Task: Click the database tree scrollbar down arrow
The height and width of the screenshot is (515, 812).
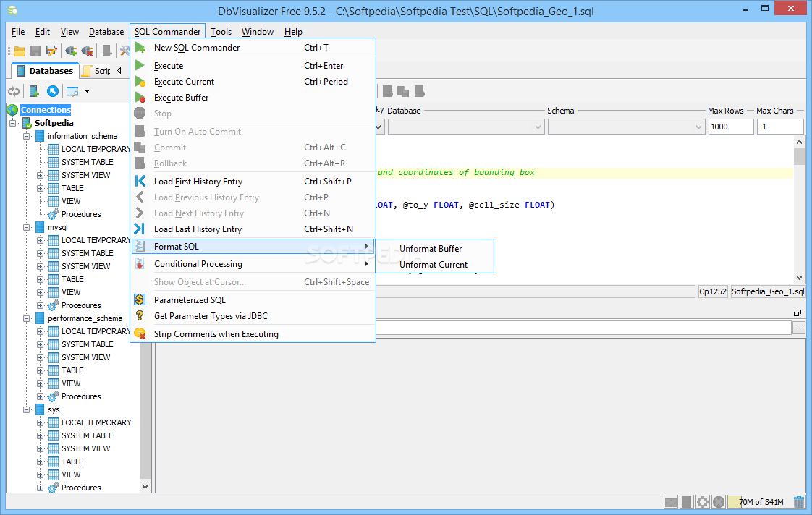Action: (x=145, y=487)
